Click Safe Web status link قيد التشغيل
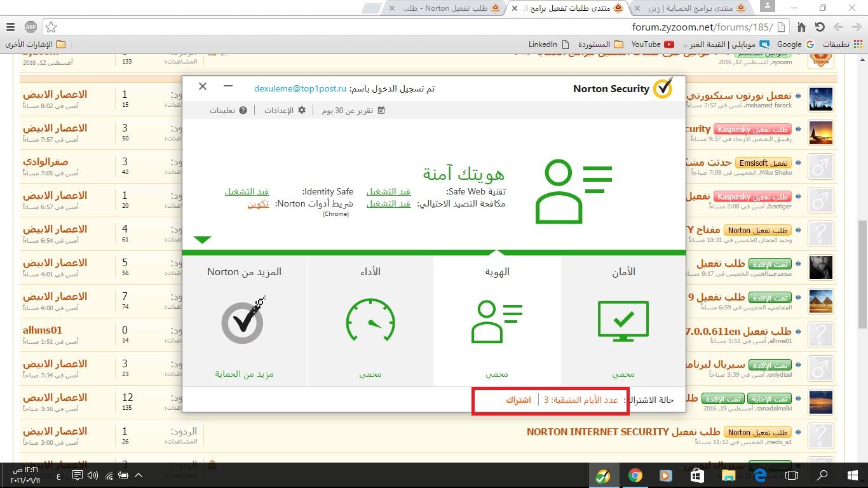Screen dimensions: 868x488 point(388,191)
